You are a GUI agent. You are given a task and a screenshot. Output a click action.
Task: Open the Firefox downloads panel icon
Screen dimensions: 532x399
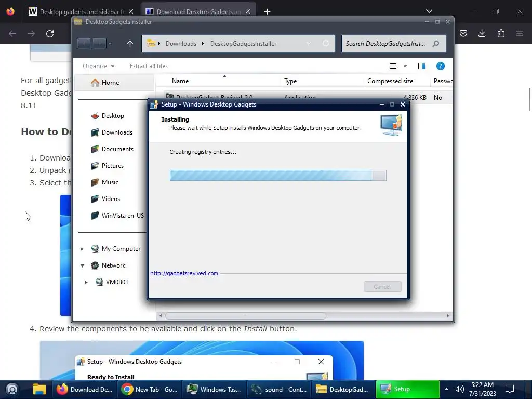482,33
